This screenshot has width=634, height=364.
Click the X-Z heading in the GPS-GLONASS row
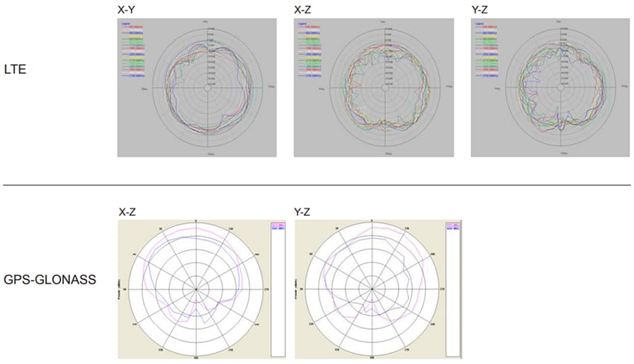(x=127, y=212)
